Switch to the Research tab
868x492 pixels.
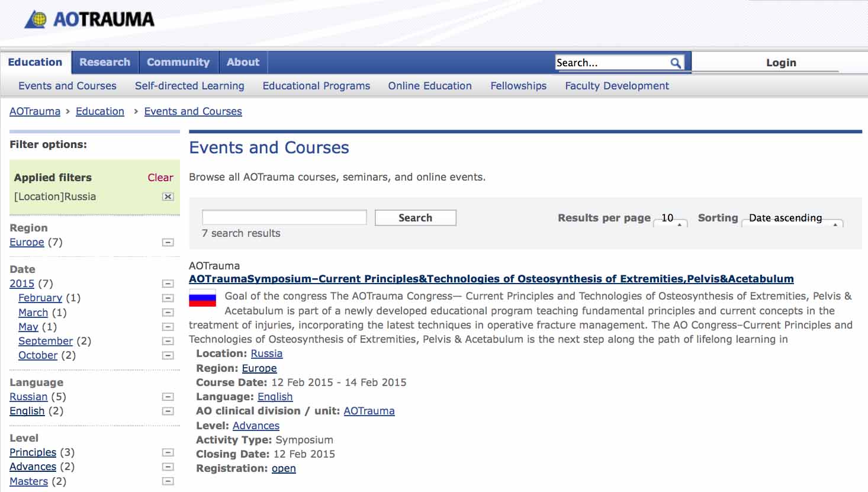click(105, 62)
